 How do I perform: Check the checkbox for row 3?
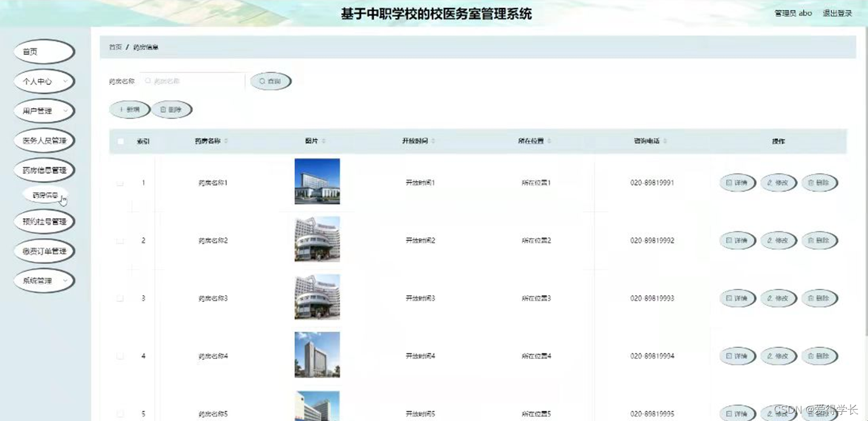[120, 298]
